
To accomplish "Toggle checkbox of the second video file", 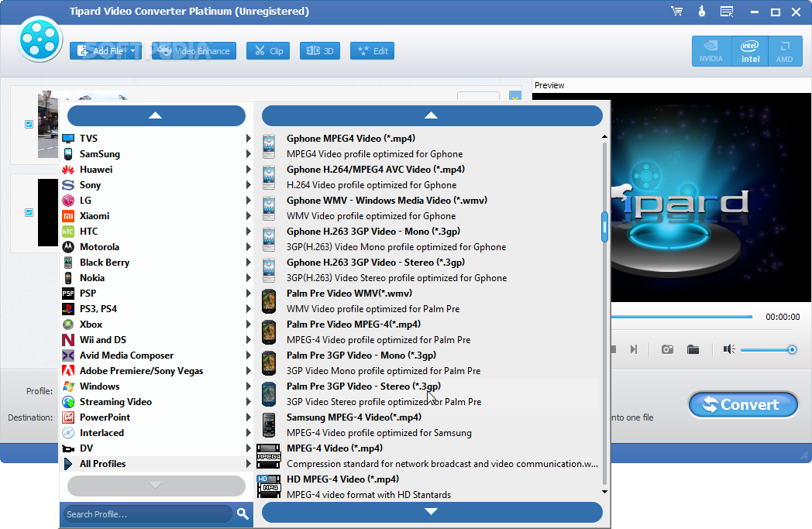I will pos(29,213).
